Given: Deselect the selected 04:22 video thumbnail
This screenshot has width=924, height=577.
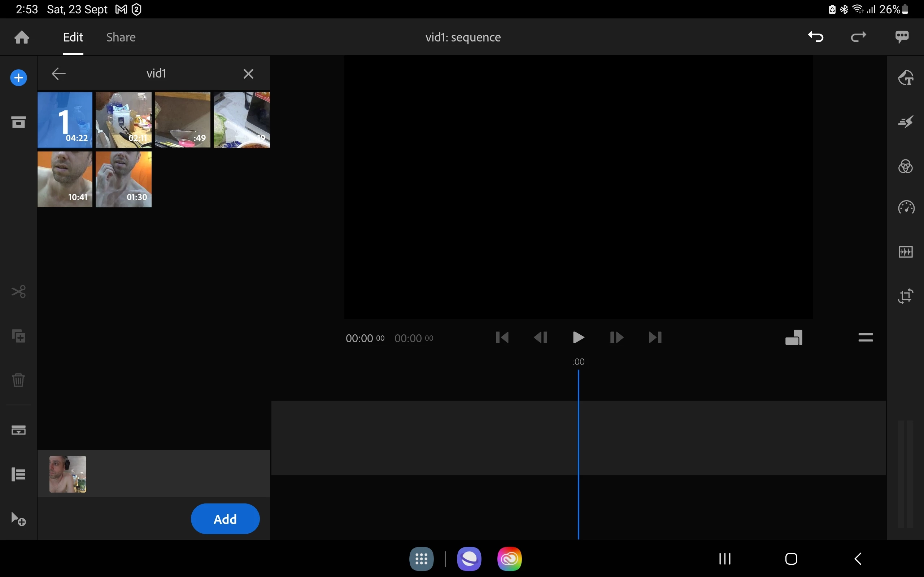Looking at the screenshot, I should point(65,119).
